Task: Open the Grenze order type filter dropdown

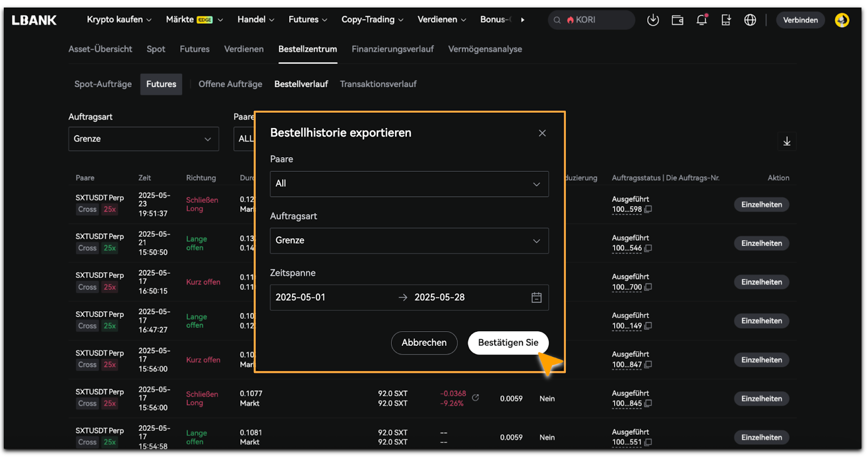Action: coord(143,139)
